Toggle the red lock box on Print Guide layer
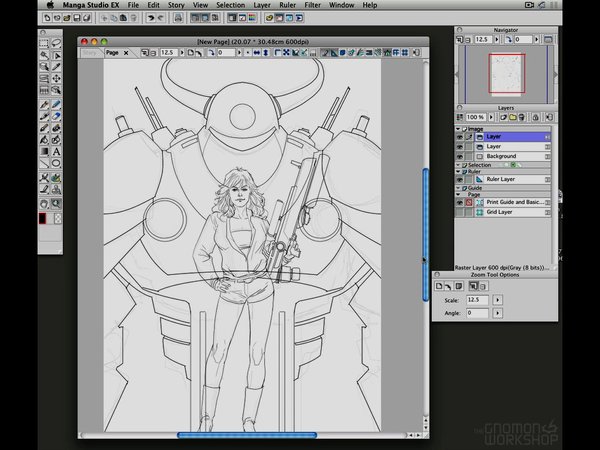This screenshot has width=600, height=450. pos(469,202)
